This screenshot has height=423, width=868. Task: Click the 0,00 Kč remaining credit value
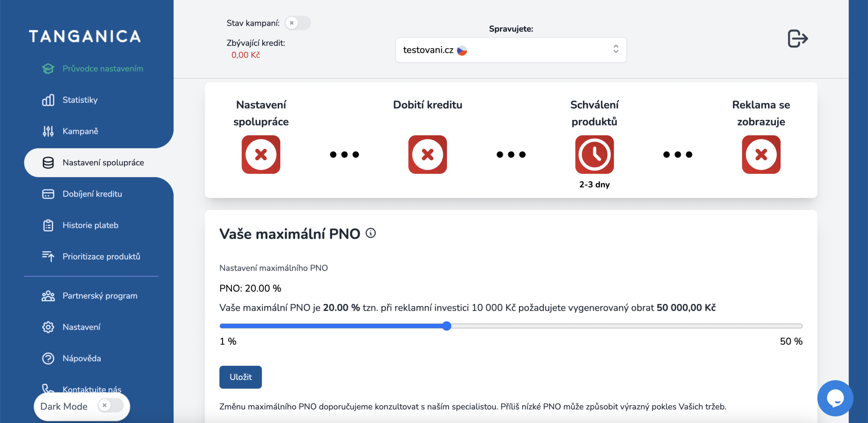click(245, 55)
